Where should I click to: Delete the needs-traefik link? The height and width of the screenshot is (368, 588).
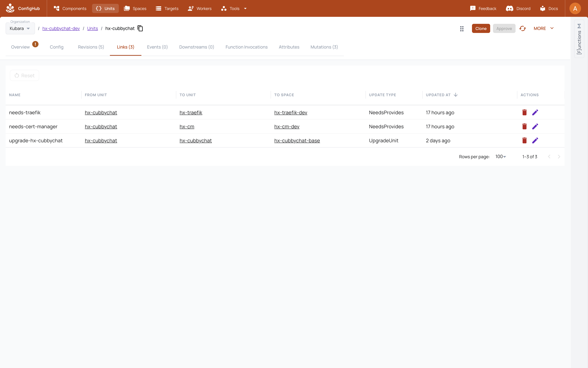(524, 112)
